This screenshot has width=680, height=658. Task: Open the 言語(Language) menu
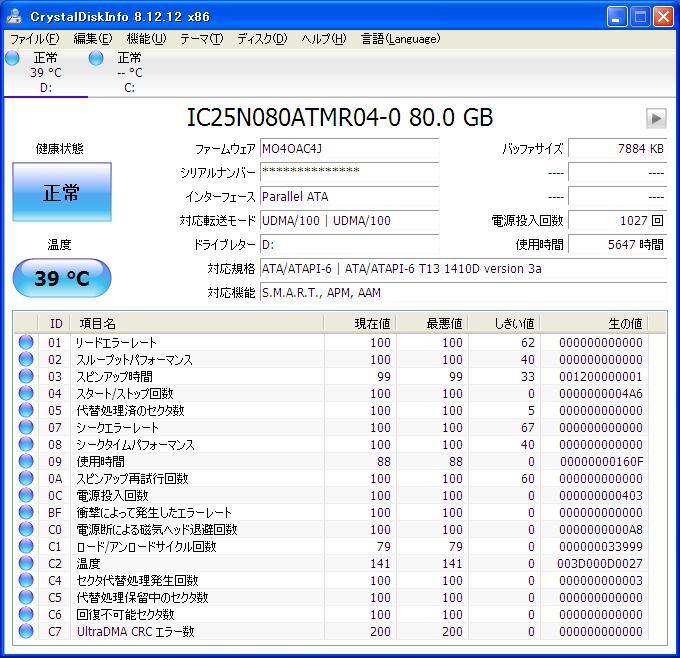[401, 39]
